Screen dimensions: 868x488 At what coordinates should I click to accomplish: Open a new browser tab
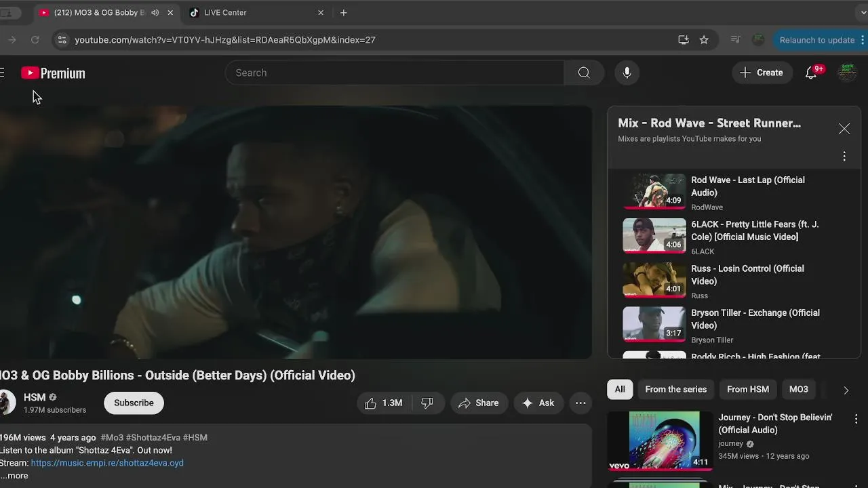344,12
